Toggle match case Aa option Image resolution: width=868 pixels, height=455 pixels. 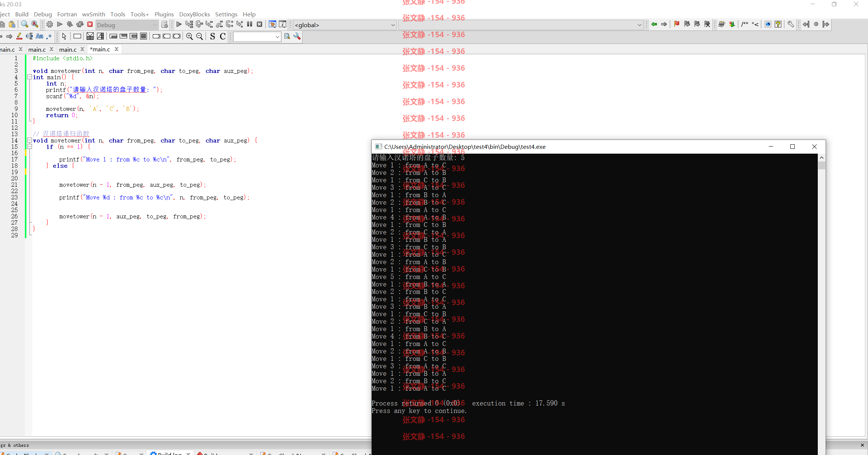pos(39,36)
